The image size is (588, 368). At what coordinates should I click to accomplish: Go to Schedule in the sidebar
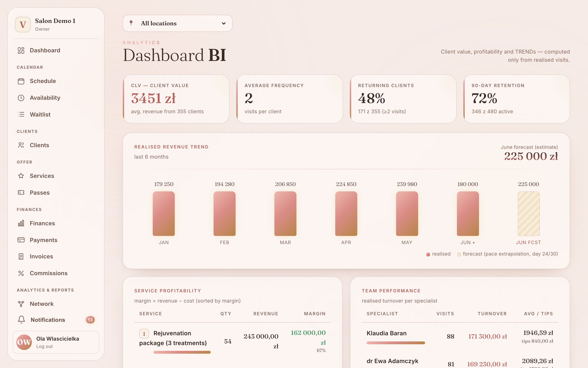(x=56, y=81)
